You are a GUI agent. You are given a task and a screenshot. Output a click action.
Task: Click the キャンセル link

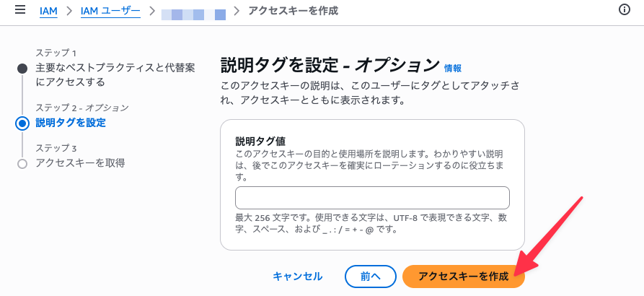tap(298, 277)
